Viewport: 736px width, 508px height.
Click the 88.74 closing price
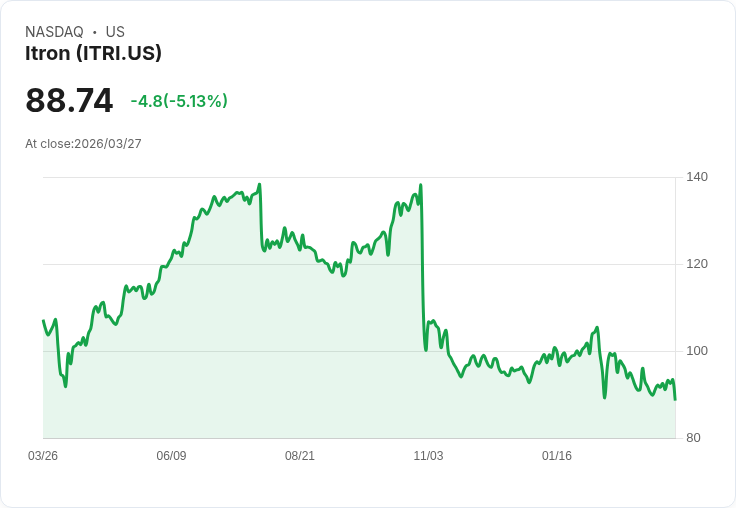pos(69,101)
